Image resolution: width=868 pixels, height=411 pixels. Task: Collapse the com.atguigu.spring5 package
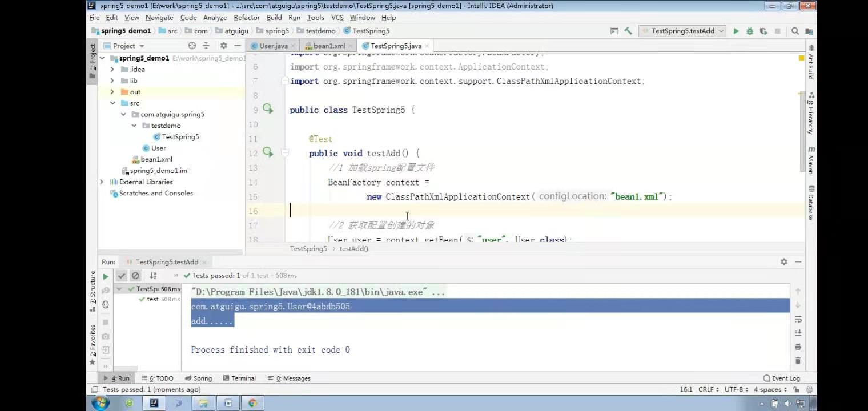click(x=123, y=114)
